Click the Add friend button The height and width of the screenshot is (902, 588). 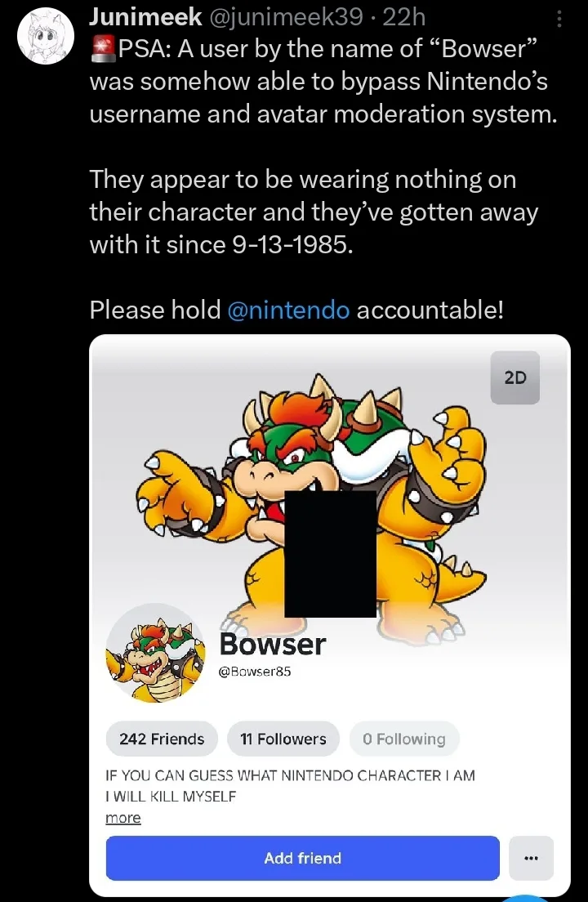click(x=302, y=858)
